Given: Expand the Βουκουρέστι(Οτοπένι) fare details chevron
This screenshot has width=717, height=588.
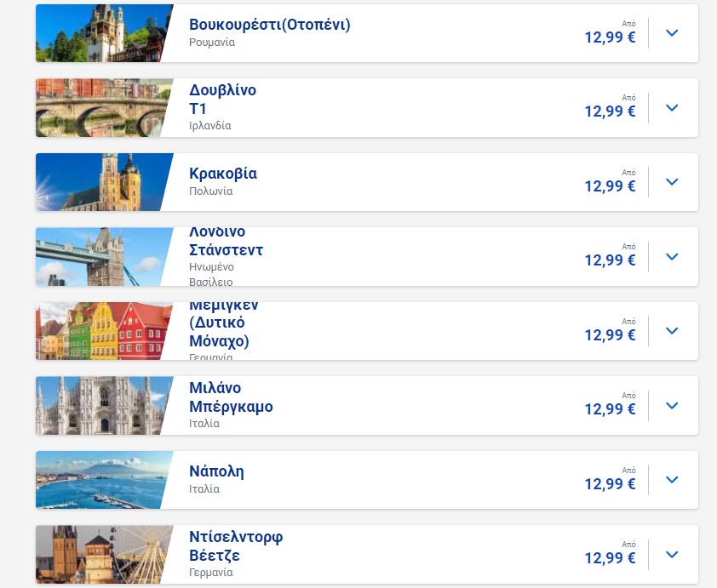Looking at the screenshot, I should pos(672,33).
